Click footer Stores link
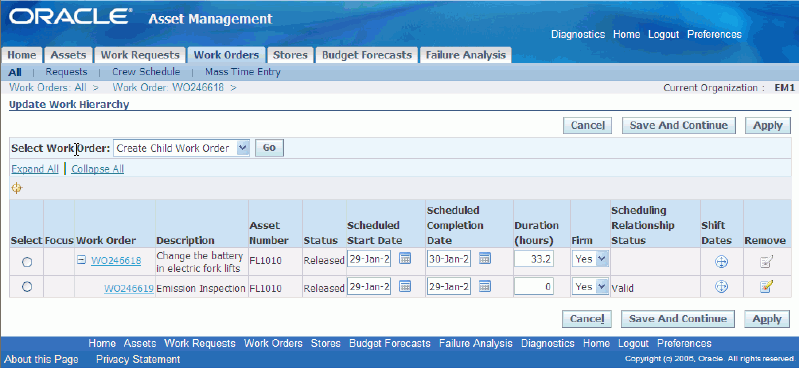The image size is (799, 368). click(326, 344)
